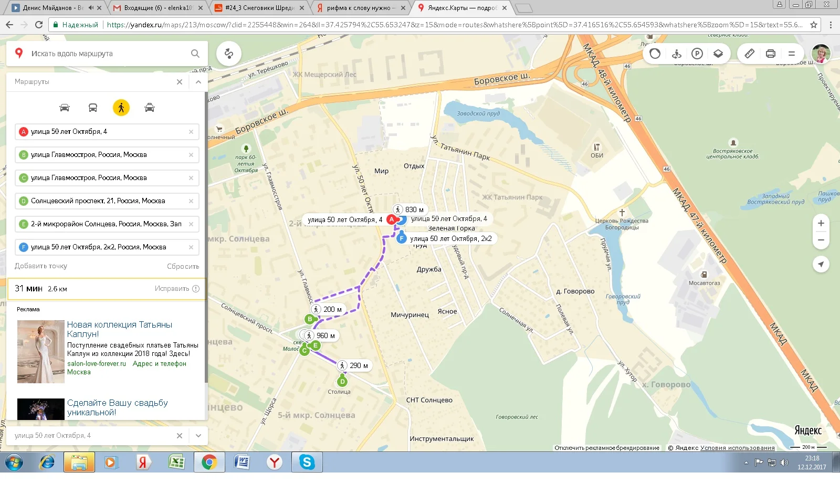Click the blue F marker on the map

click(402, 238)
